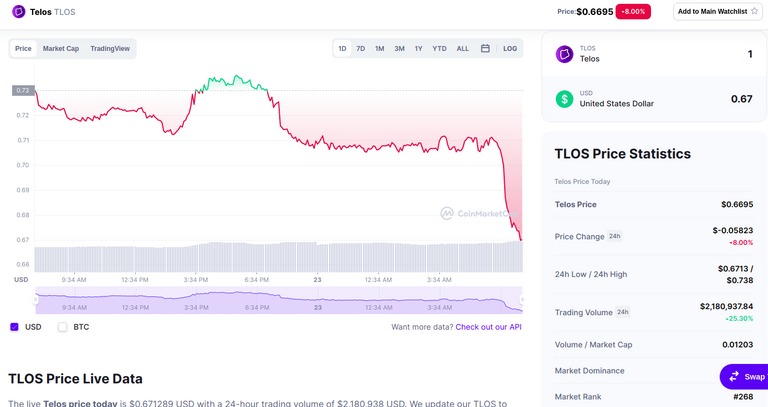
Task: Select the 1M time range
Action: pos(380,48)
